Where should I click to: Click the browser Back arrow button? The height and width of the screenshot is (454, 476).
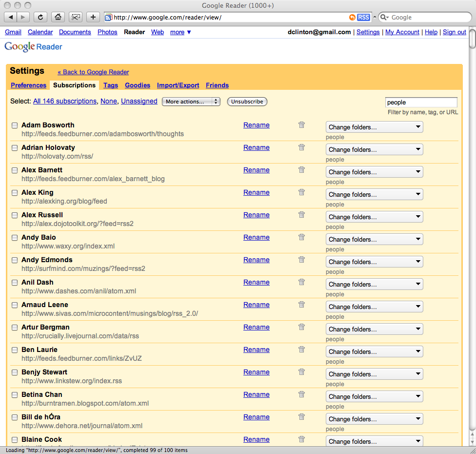pos(11,17)
